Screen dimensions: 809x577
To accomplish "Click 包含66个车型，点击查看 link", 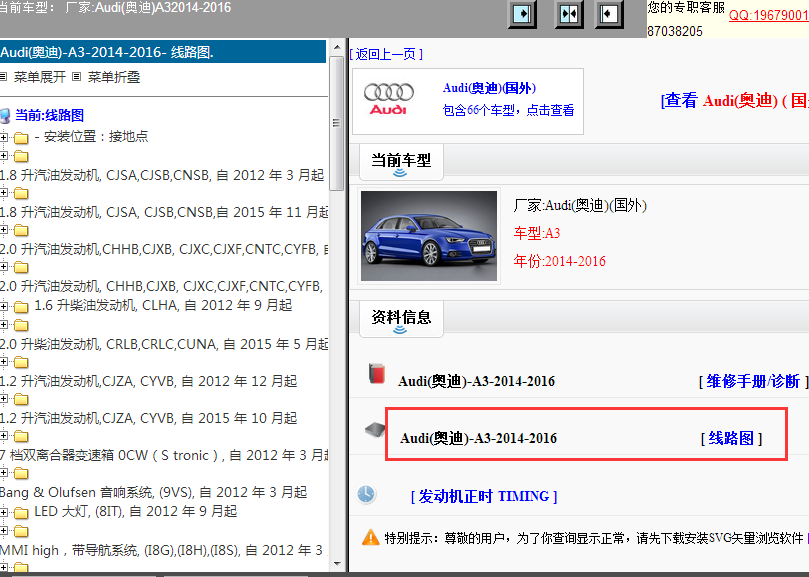I will coord(508,110).
